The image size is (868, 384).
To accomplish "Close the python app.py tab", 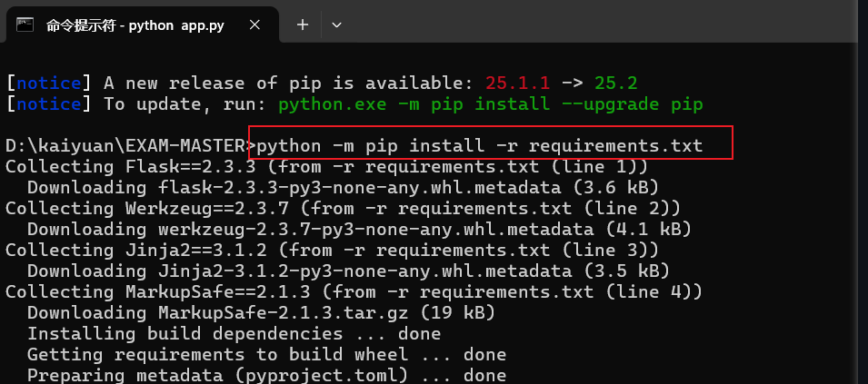I will (x=254, y=25).
